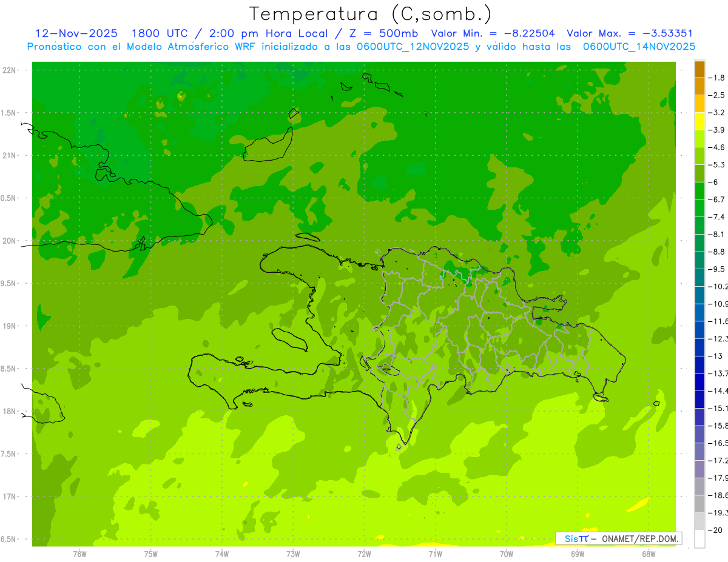Select the swatch between -7.4 and -8.1
The image size is (728, 562).
[x=699, y=225]
